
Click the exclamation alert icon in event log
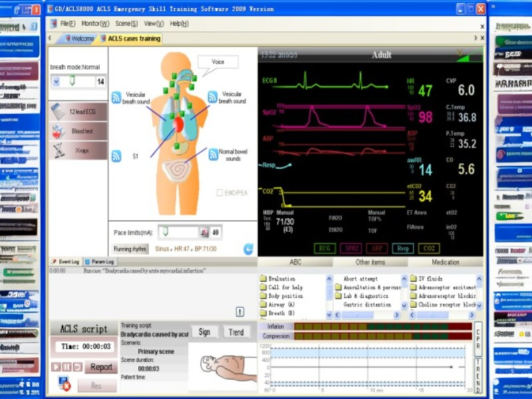click(x=240, y=312)
